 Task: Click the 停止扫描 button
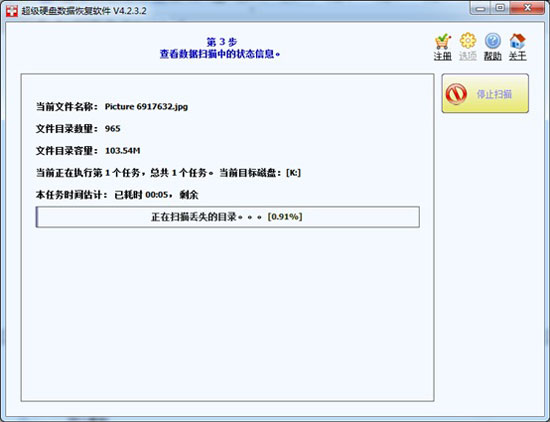pos(485,93)
